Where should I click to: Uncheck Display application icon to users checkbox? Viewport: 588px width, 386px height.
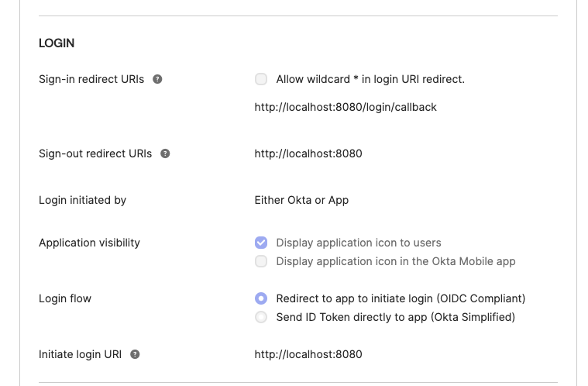[261, 243]
